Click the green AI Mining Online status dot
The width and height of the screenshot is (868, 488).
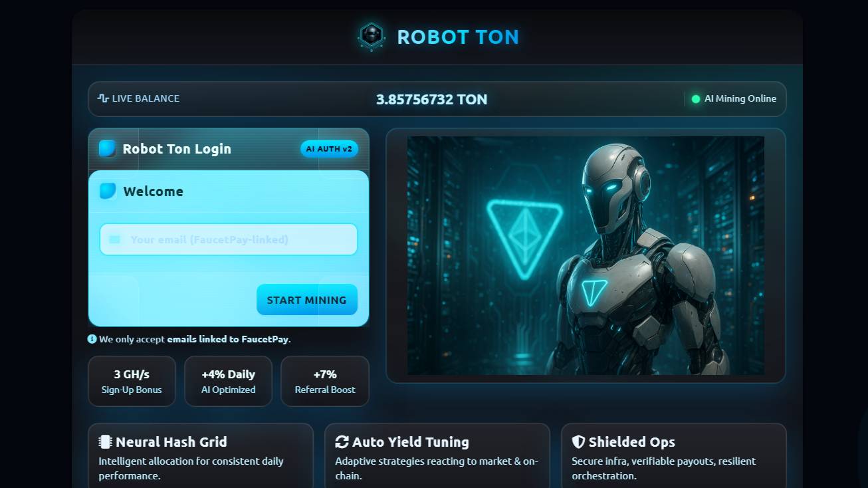tap(696, 99)
